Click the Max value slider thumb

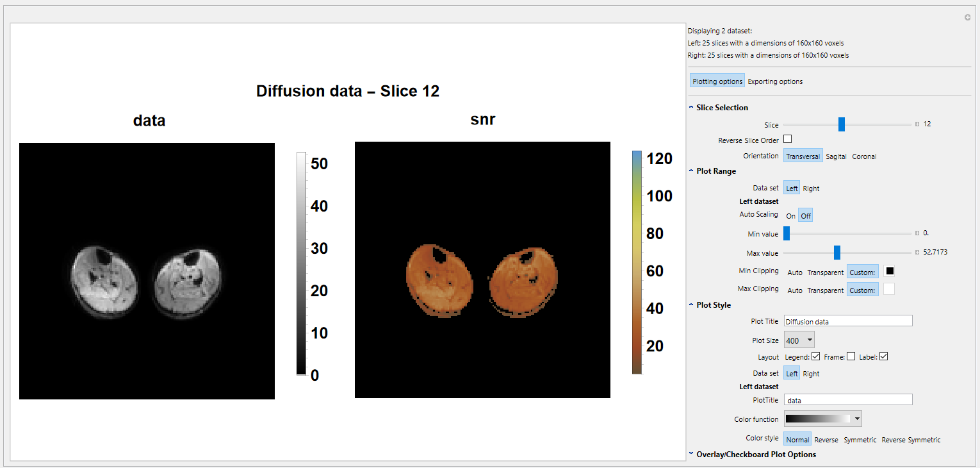pyautogui.click(x=837, y=252)
